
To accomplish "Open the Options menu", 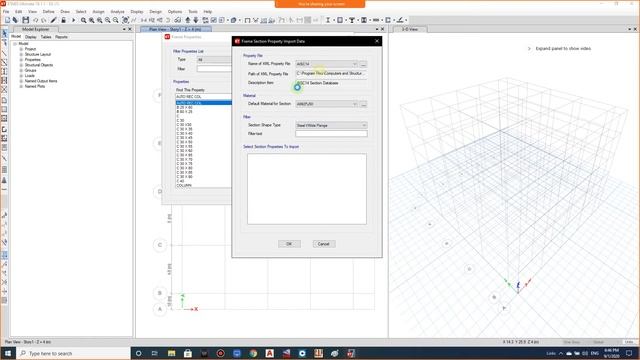I will coord(175,11).
